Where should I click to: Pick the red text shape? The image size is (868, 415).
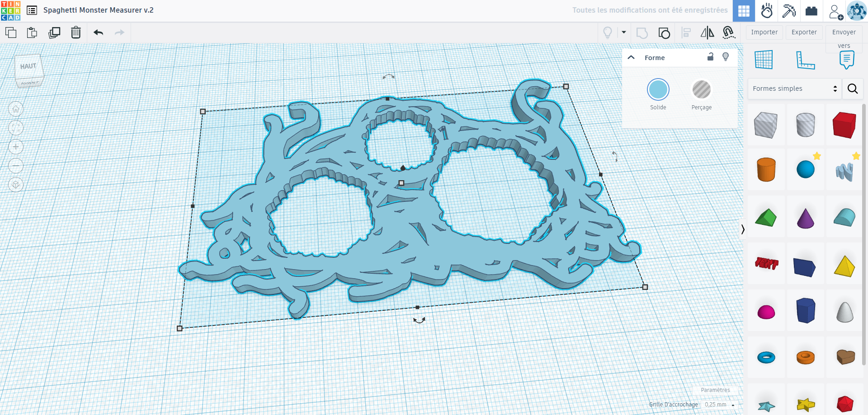click(766, 263)
